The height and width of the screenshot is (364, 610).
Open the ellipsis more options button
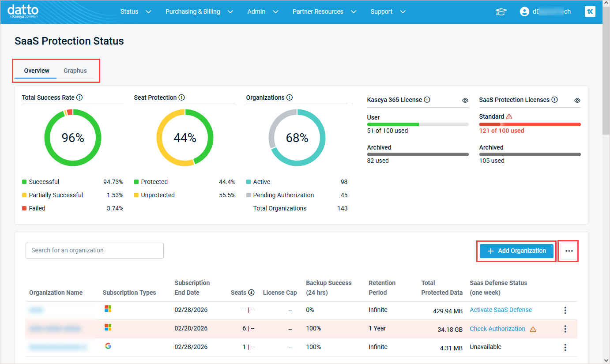(x=569, y=251)
